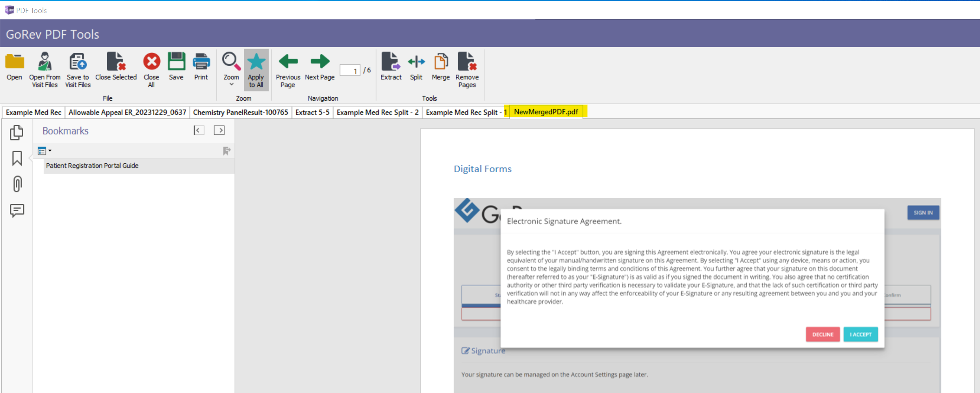980x393 pixels.
Task: Click the PDF Tools app icon
Action: pyautogui.click(x=9, y=10)
